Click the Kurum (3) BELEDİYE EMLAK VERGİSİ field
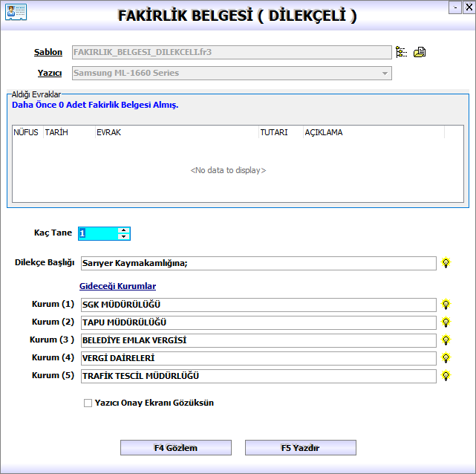476x474 pixels. [258, 340]
